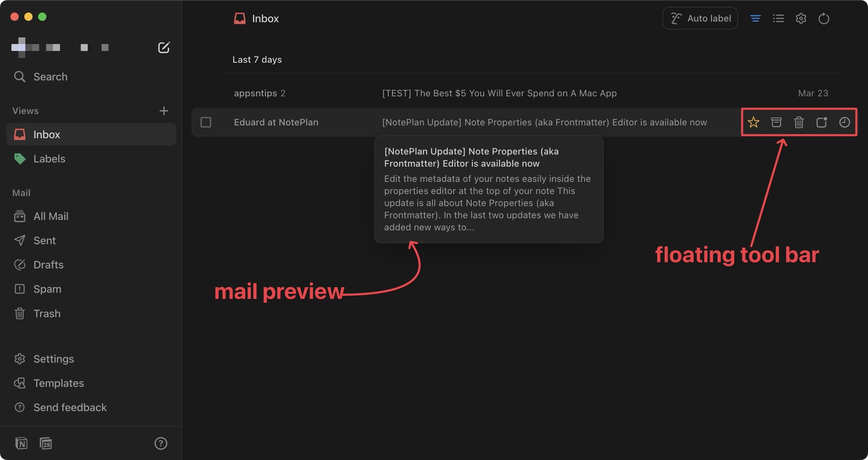The image size is (868, 460).
Task: Delete the NotePlan email with trash icon
Action: click(x=799, y=122)
